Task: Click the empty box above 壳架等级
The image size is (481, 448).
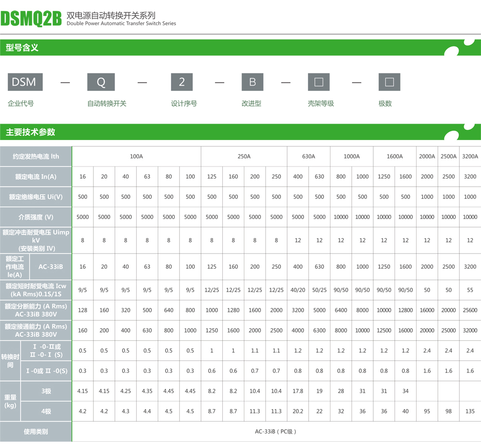Action: pos(318,82)
